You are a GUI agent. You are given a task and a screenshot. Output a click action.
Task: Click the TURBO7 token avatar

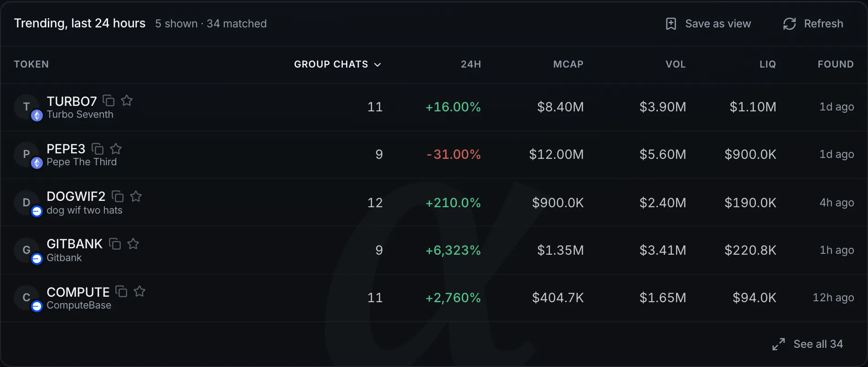click(x=26, y=107)
